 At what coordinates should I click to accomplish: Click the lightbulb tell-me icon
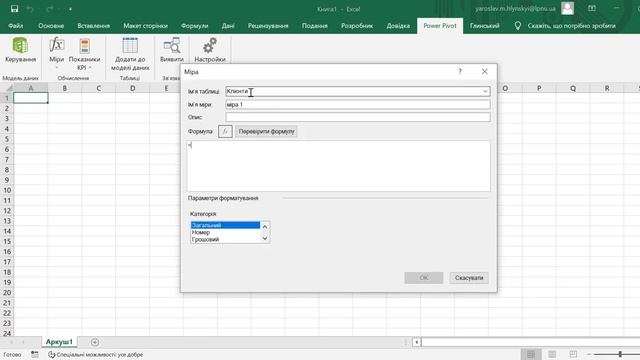pos(518,26)
